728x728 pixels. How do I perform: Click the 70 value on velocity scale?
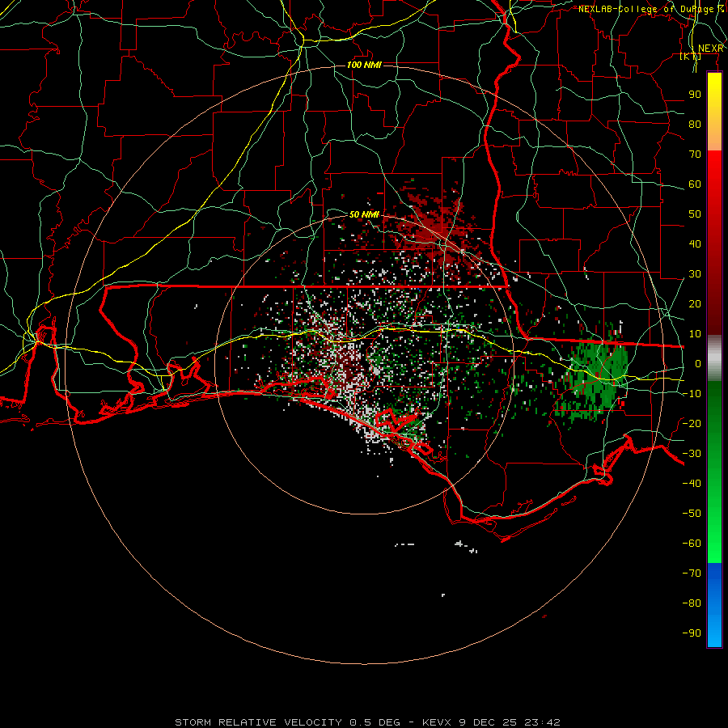[695, 154]
